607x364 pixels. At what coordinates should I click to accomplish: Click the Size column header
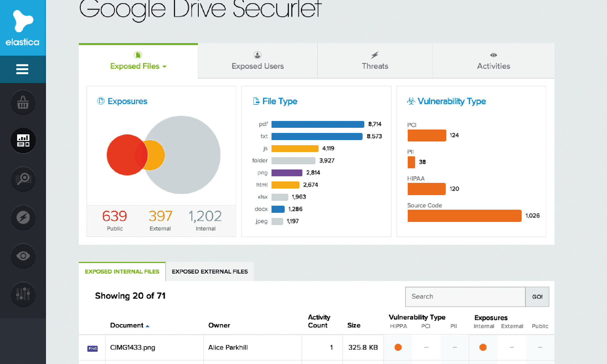click(354, 325)
